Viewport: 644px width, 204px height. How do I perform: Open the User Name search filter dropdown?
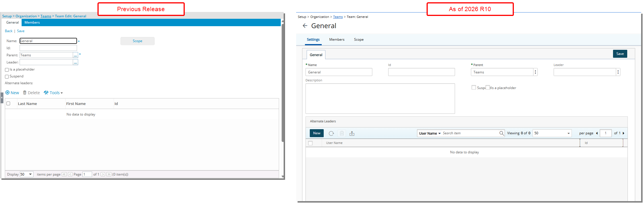point(430,133)
